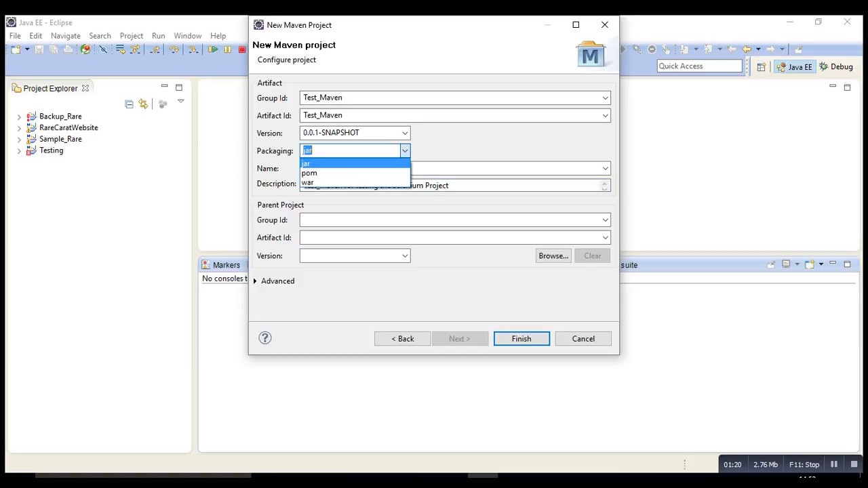Image resolution: width=868 pixels, height=488 pixels.
Task: Click the Finish button
Action: click(521, 338)
